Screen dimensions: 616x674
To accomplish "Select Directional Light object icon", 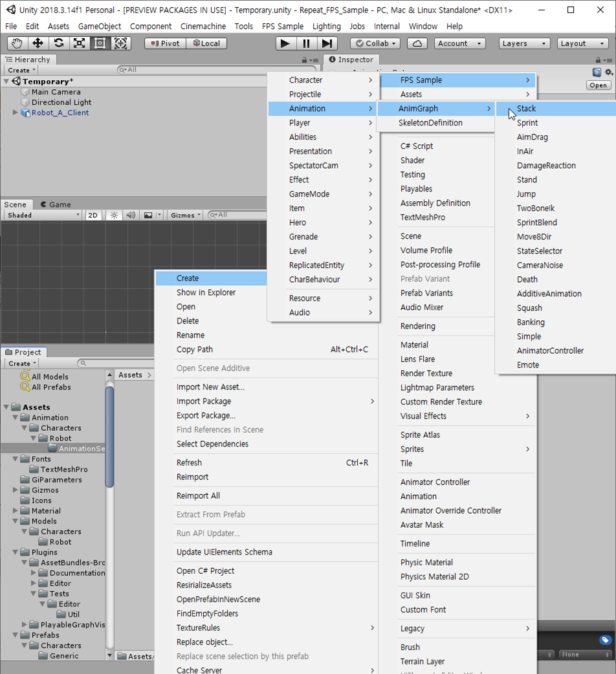I will click(x=25, y=102).
